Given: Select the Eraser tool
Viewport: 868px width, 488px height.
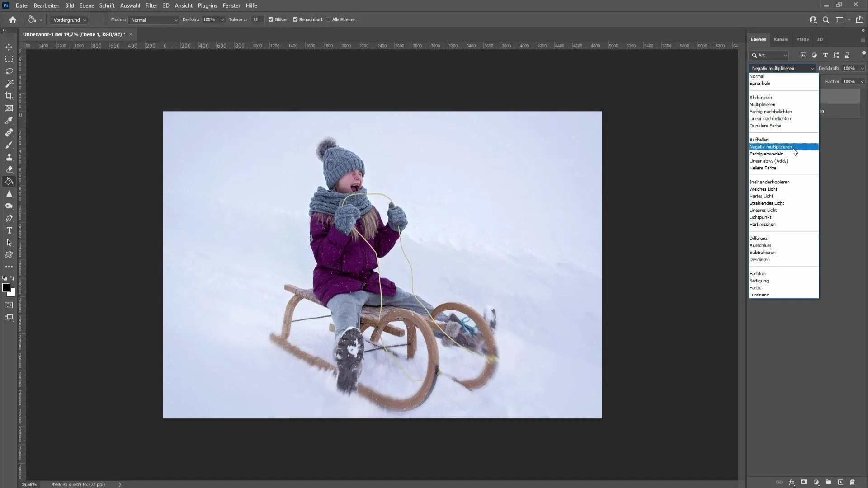Looking at the screenshot, I should [9, 169].
